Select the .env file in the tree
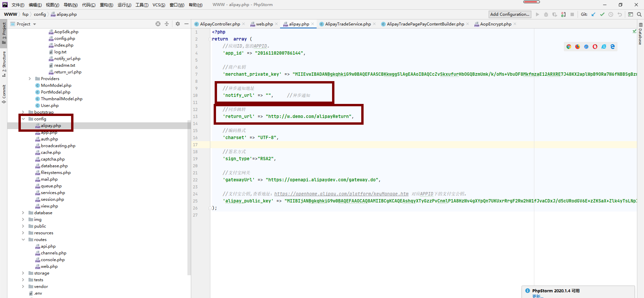The image size is (644, 298). (x=38, y=293)
